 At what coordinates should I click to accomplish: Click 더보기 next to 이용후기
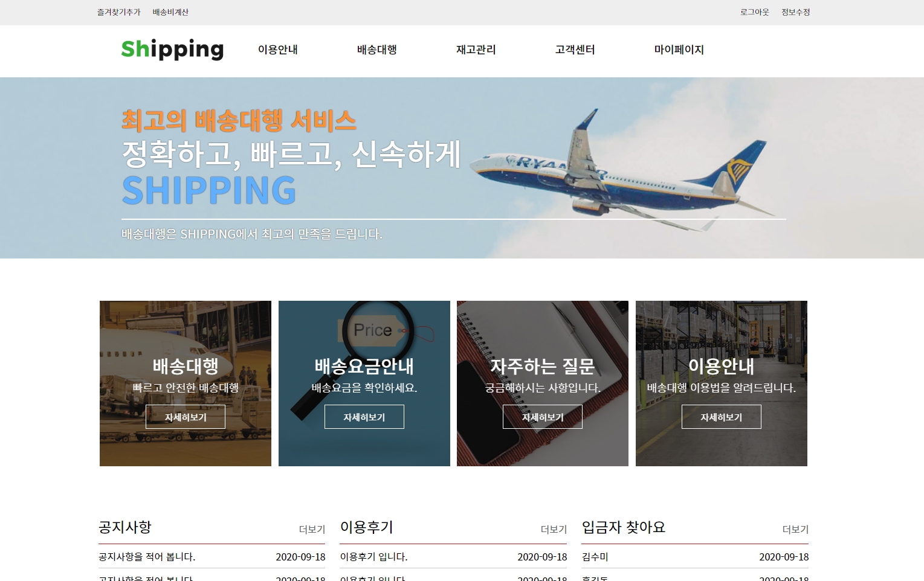click(x=554, y=529)
